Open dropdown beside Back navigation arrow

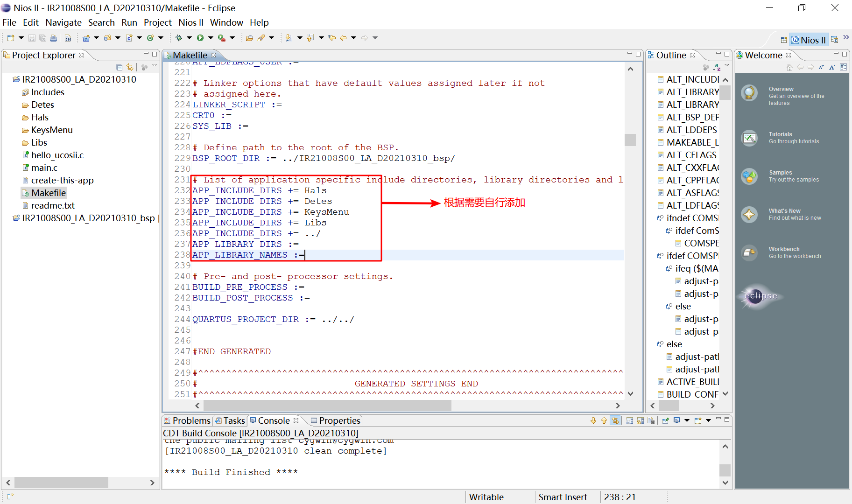point(353,38)
